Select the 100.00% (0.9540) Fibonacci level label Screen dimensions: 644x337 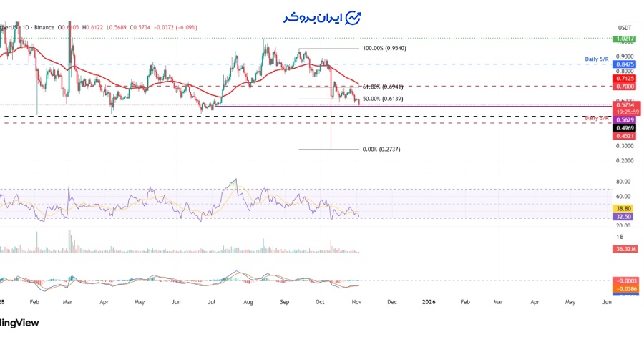(385, 49)
